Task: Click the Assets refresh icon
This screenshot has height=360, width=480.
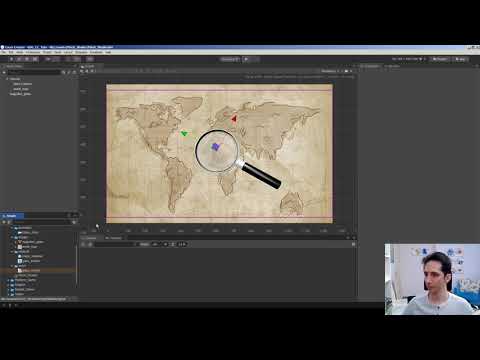Action: coord(74,222)
